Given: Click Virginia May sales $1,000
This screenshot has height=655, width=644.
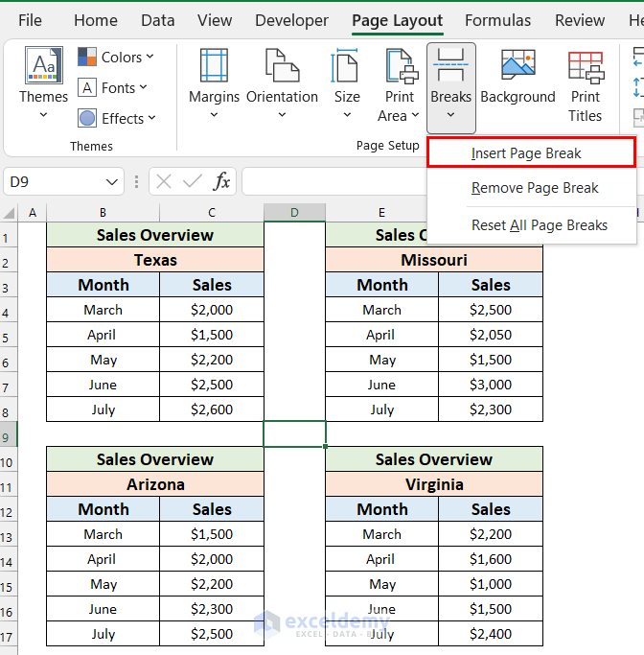Looking at the screenshot, I should pos(491,584).
